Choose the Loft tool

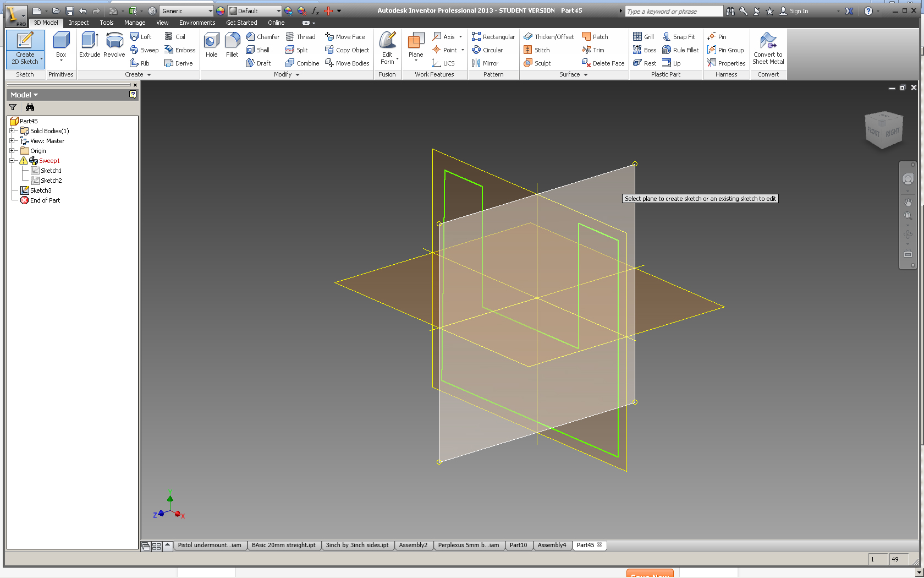pos(141,36)
